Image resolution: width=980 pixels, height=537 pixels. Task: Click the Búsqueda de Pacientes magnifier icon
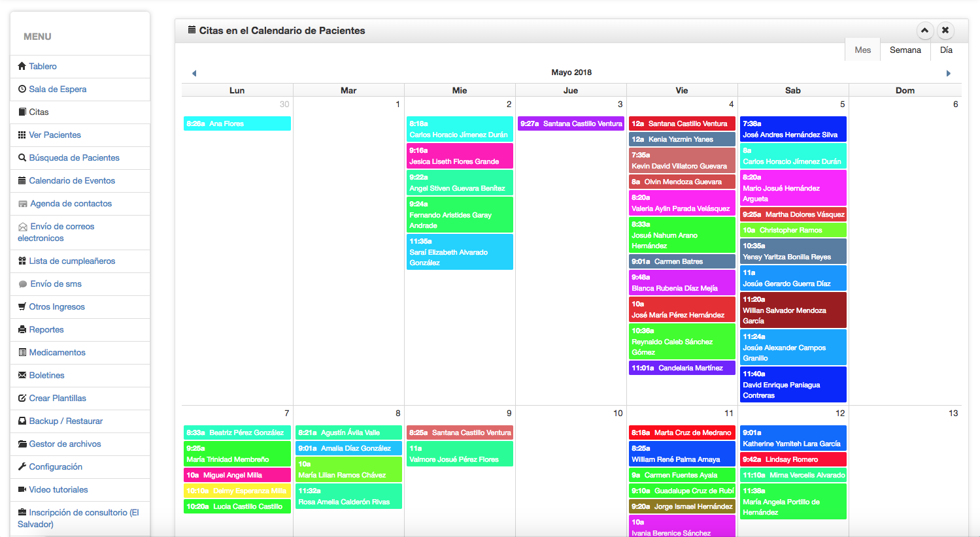pos(22,157)
